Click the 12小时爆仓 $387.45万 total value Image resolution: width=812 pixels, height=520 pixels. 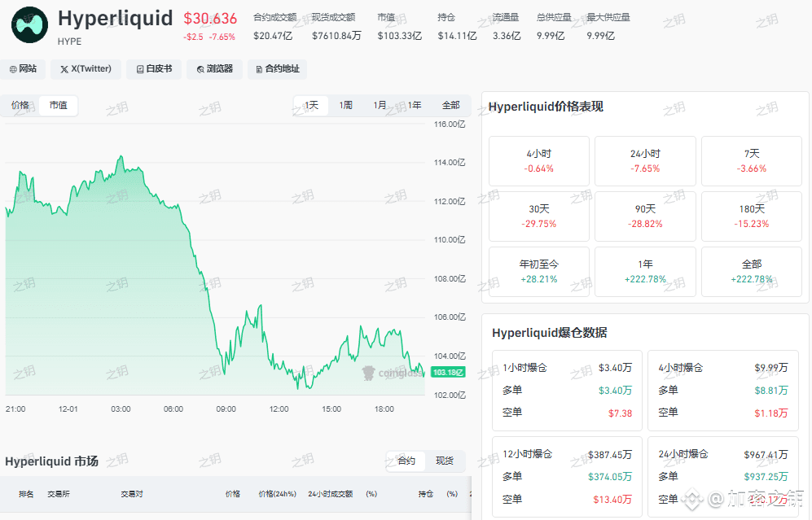point(610,454)
